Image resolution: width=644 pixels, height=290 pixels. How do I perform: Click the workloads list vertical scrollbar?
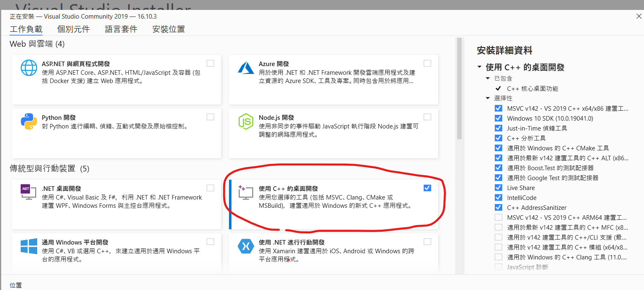[x=459, y=89]
